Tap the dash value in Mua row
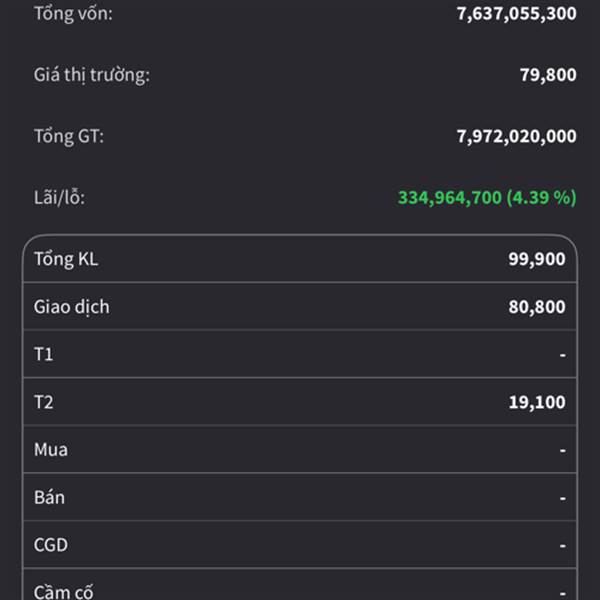Viewport: 600px width, 600px height. [562, 450]
